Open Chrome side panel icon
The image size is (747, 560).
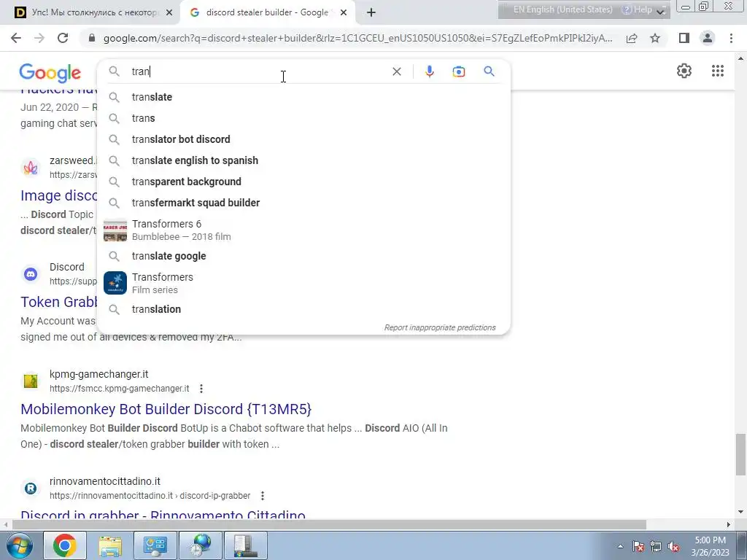point(684,38)
